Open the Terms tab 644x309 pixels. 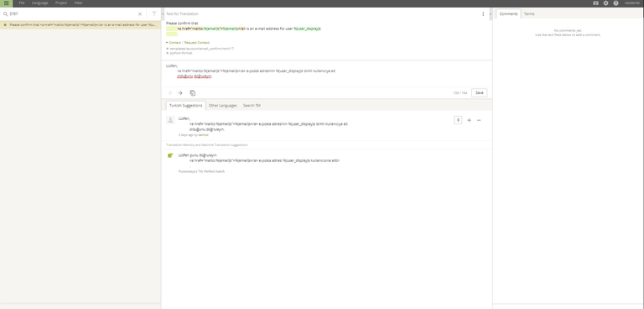pos(529,14)
